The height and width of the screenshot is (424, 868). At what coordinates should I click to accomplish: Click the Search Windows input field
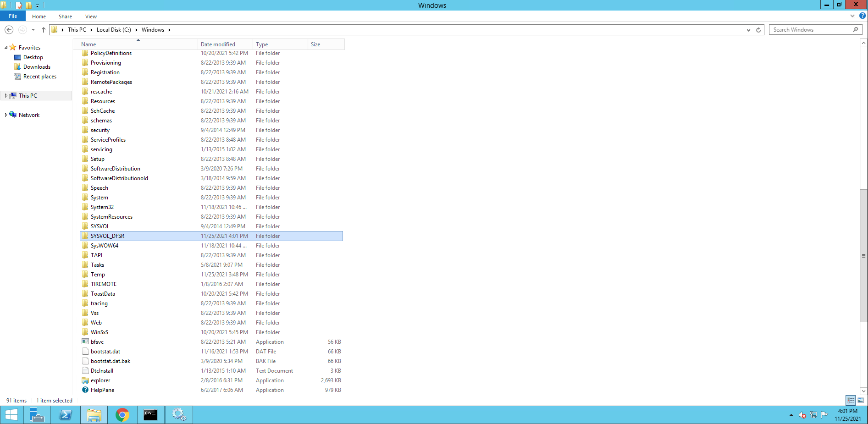coord(811,30)
